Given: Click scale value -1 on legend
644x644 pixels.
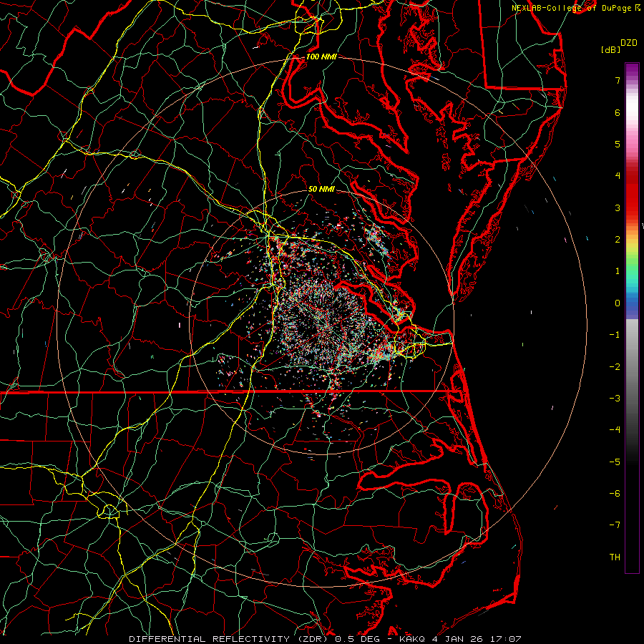Looking at the screenshot, I should tap(615, 335).
